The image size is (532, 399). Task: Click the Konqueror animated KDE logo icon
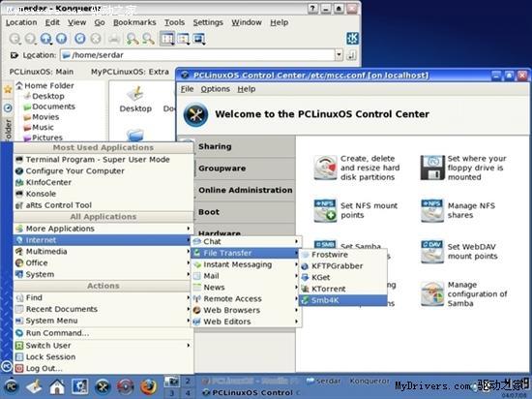tap(352, 39)
